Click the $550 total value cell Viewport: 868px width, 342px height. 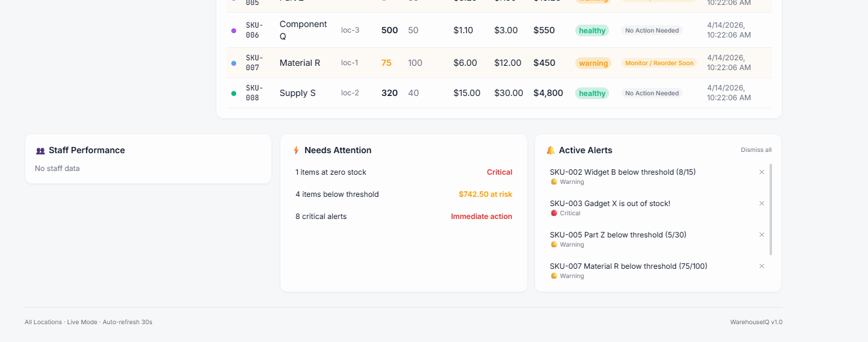tap(544, 30)
